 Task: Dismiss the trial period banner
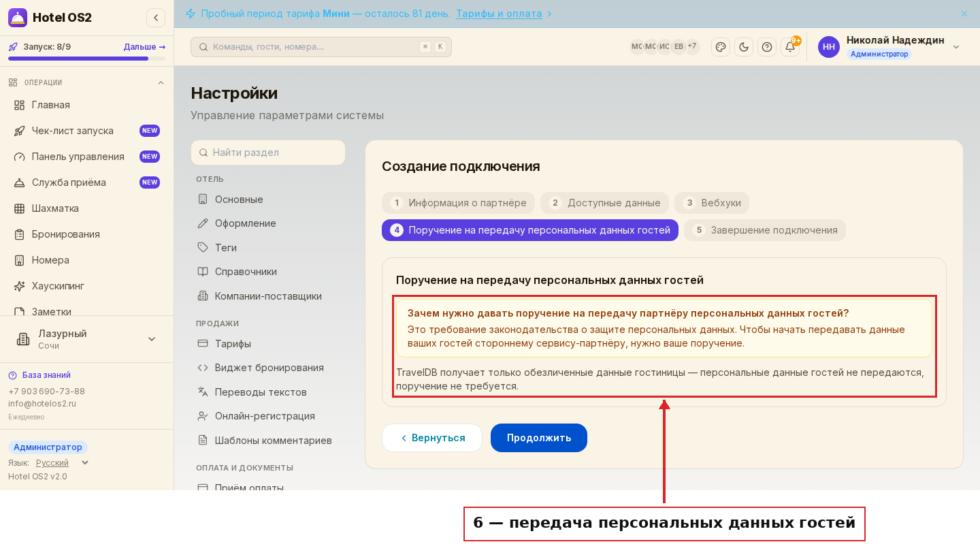click(964, 14)
